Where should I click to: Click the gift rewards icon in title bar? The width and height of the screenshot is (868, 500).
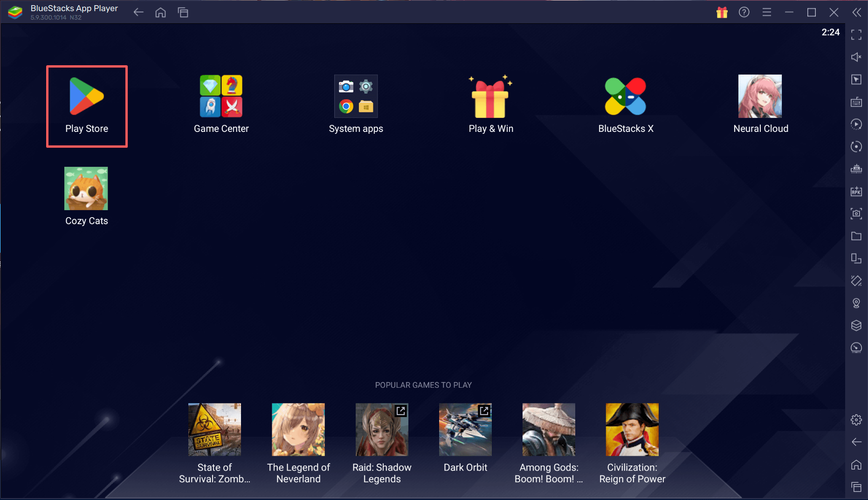pos(722,12)
